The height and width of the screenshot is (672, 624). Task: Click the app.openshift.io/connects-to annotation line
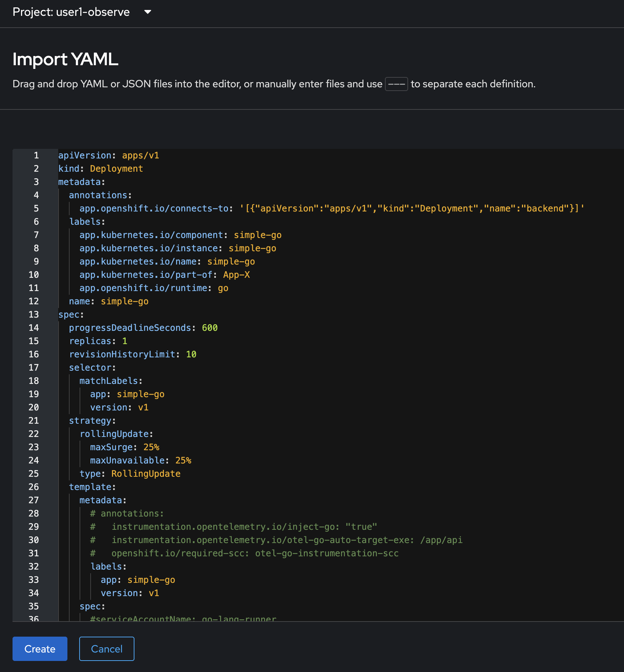click(332, 209)
